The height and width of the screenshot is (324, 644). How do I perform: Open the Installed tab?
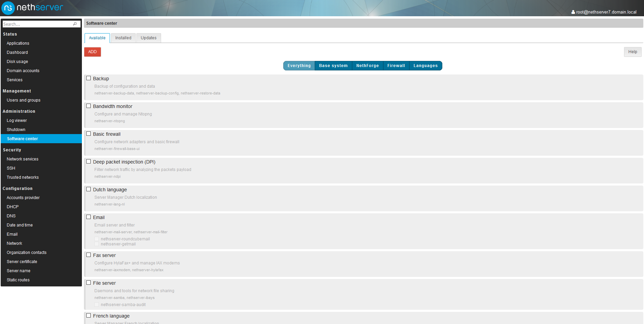coord(123,38)
